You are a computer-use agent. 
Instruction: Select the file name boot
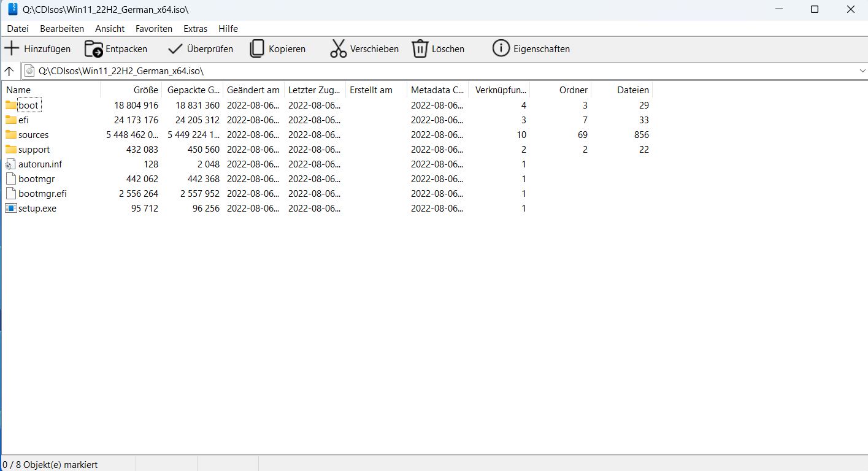click(x=28, y=105)
